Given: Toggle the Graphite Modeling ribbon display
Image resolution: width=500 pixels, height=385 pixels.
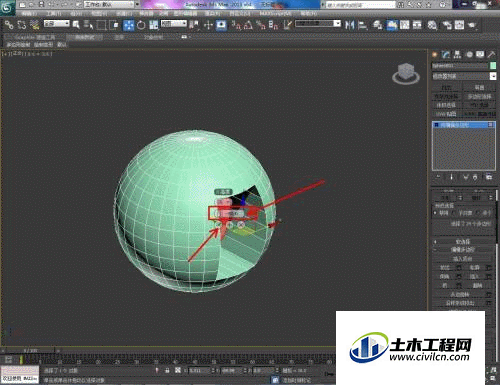Looking at the screenshot, I should point(392,25).
